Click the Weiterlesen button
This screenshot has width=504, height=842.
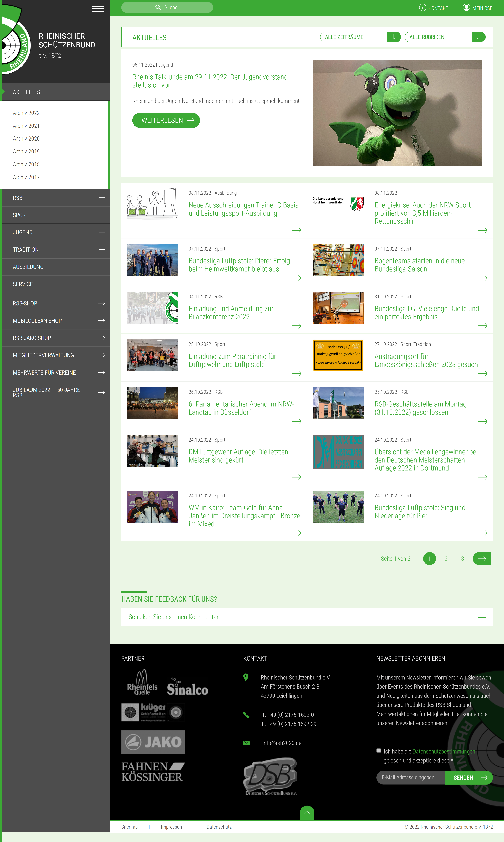166,120
